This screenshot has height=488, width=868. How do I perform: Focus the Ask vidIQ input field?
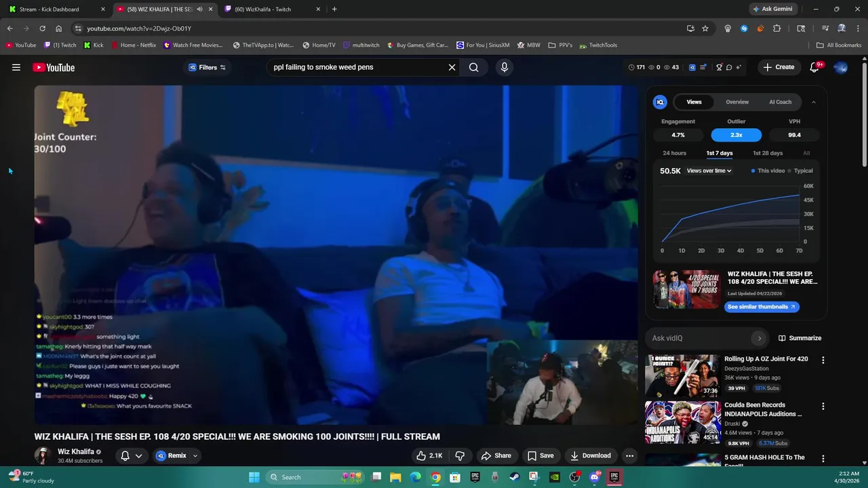[701, 338]
